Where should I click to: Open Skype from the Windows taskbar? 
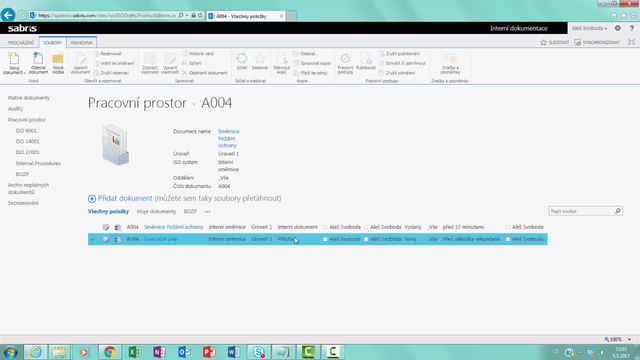point(258,352)
